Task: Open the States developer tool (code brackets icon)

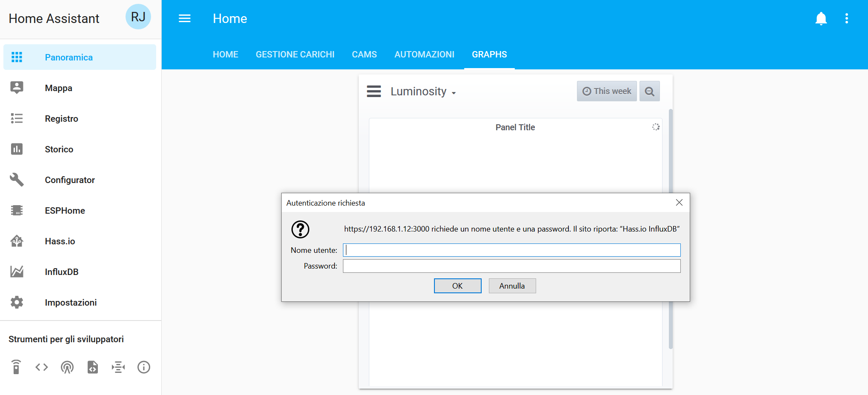Action: pyautogui.click(x=41, y=367)
